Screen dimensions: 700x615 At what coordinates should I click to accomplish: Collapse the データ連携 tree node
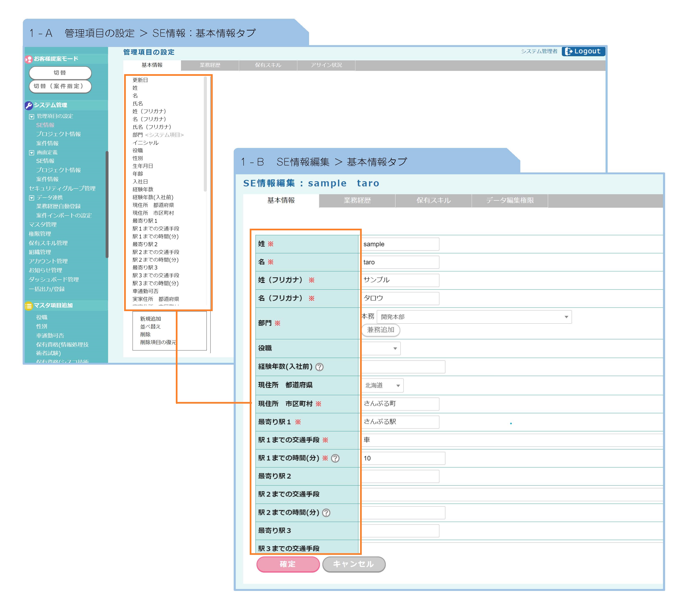click(31, 198)
